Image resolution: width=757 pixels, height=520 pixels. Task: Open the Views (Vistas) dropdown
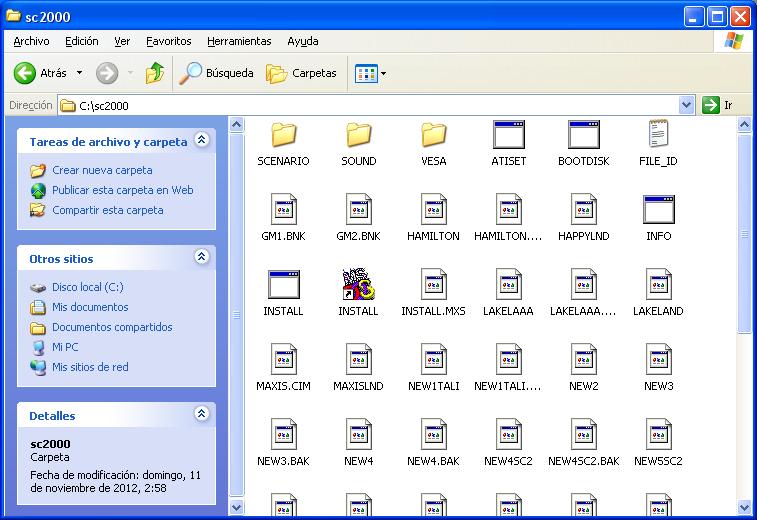coord(370,74)
